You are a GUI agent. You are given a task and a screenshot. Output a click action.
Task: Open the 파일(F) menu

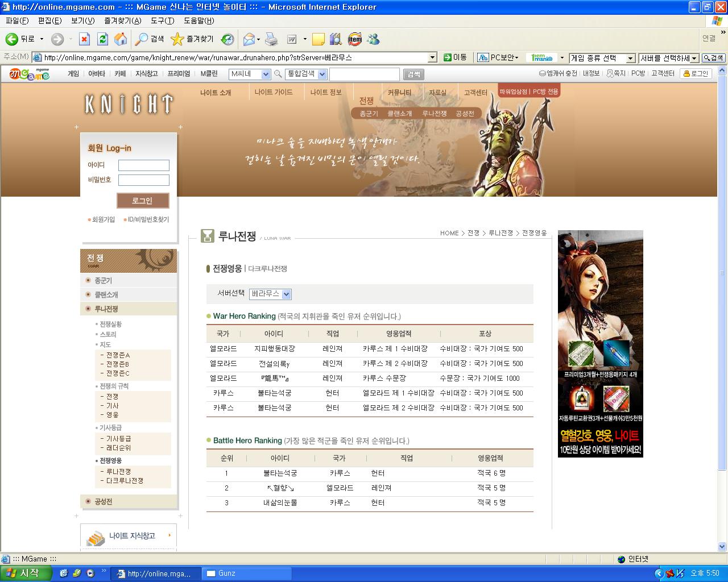click(x=17, y=20)
